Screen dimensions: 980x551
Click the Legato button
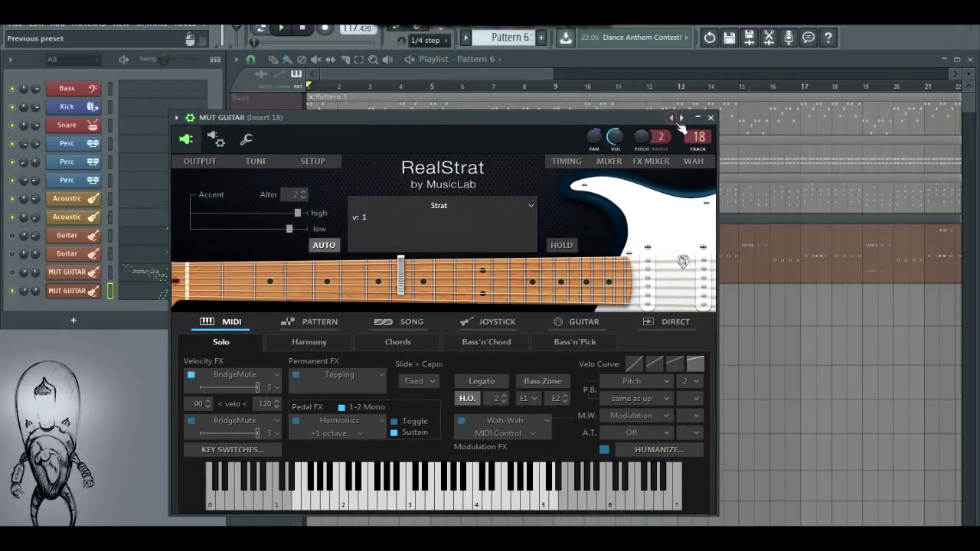[x=482, y=381]
